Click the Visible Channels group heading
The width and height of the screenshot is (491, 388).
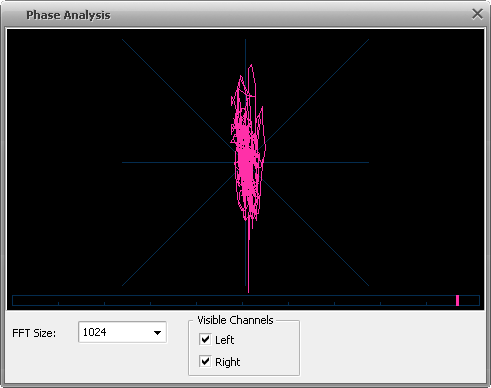(235, 320)
